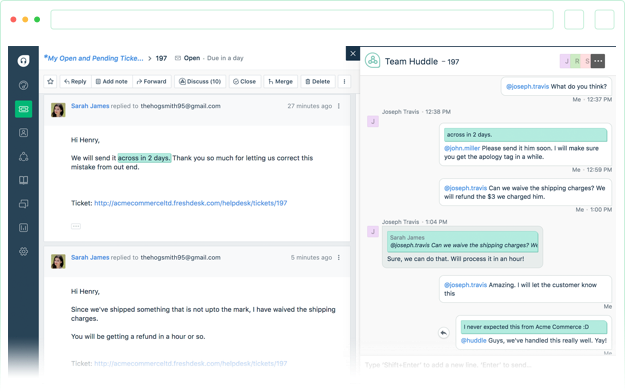625x391 pixels.
Task: Open Sarah James name in first reply
Action: coord(90,106)
